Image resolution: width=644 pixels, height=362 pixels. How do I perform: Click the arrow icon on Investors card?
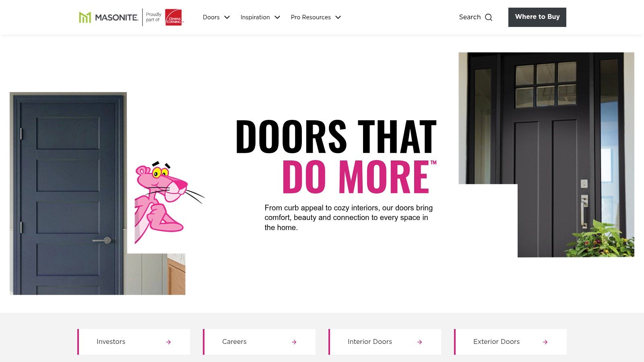tap(169, 342)
